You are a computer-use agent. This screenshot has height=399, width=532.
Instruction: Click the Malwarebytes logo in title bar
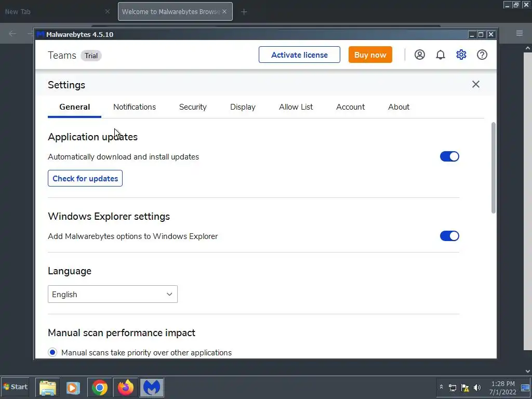click(41, 34)
